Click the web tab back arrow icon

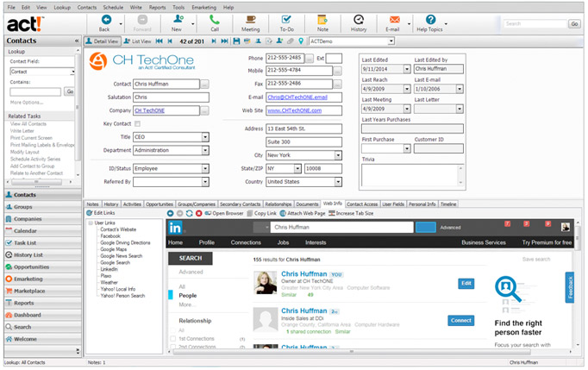(x=170, y=214)
